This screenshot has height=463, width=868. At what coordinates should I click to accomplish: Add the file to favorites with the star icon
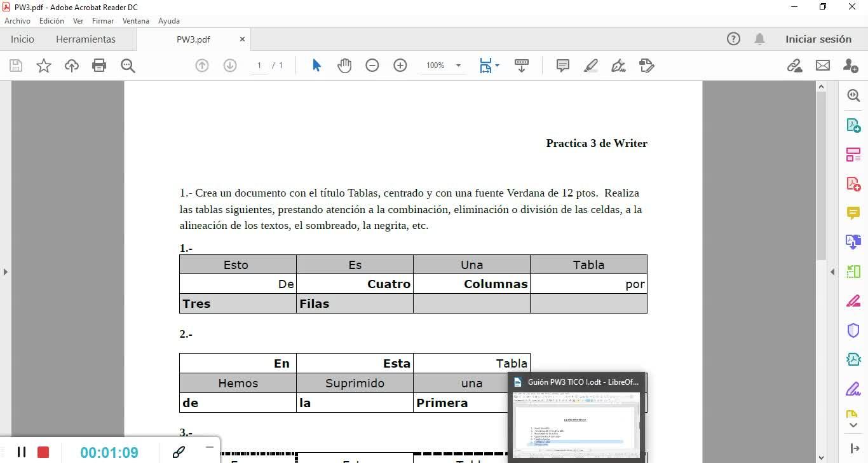click(44, 66)
